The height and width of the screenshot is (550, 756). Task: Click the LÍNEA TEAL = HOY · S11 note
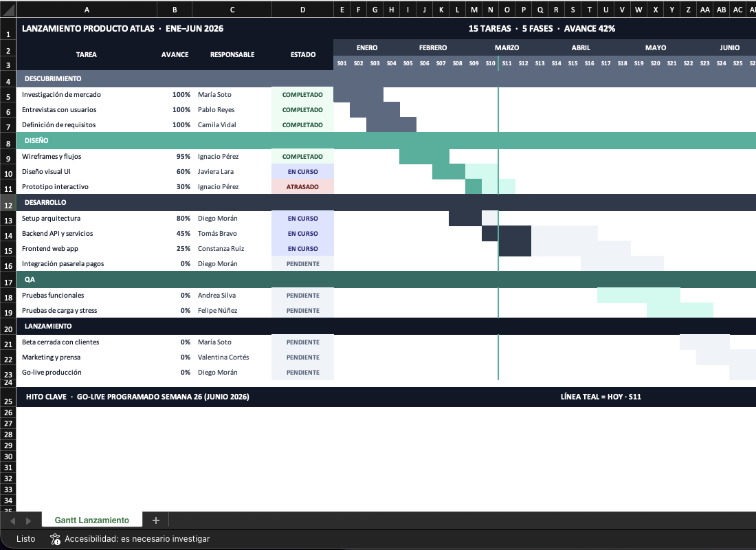coord(601,397)
